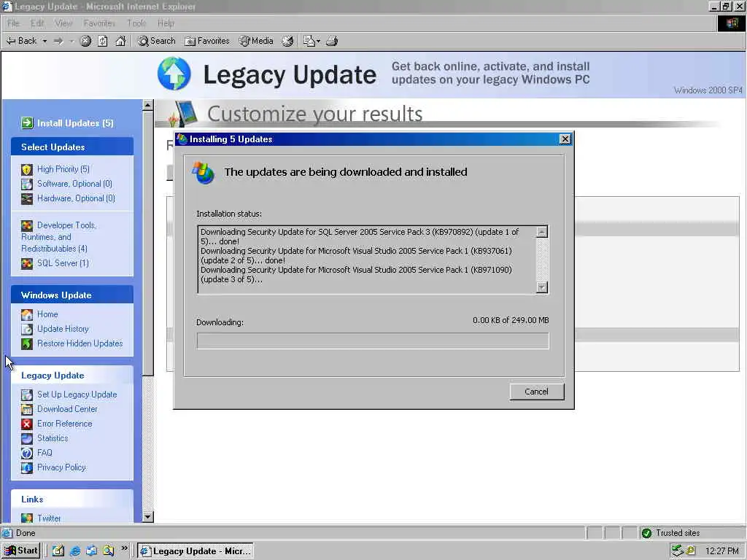Click the High Priority shield icon
Viewport: 747px width, 560px height.
[x=27, y=169]
